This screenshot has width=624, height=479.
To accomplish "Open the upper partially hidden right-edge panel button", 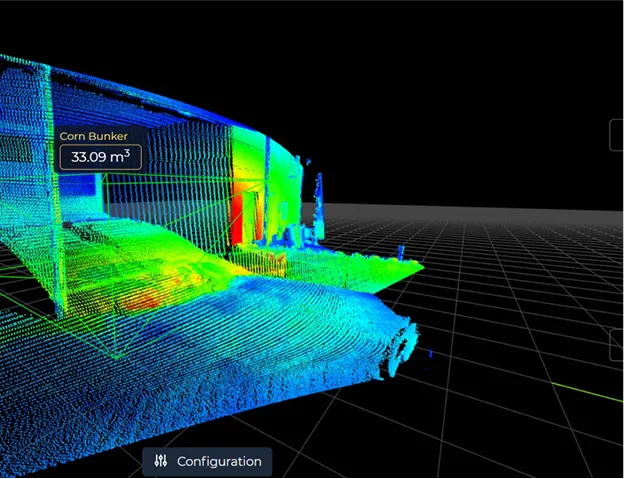I will click(617, 135).
